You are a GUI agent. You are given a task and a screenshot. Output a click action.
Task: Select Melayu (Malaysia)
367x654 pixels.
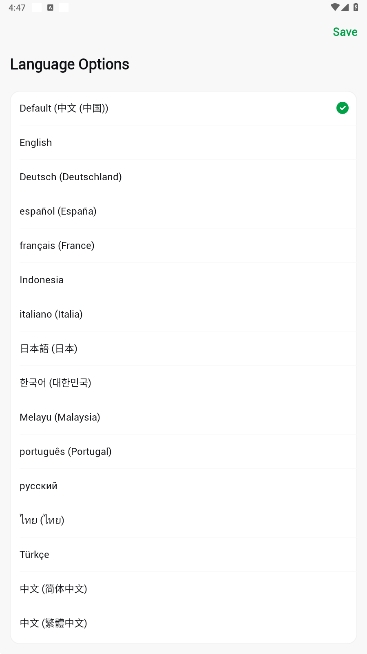(x=184, y=417)
